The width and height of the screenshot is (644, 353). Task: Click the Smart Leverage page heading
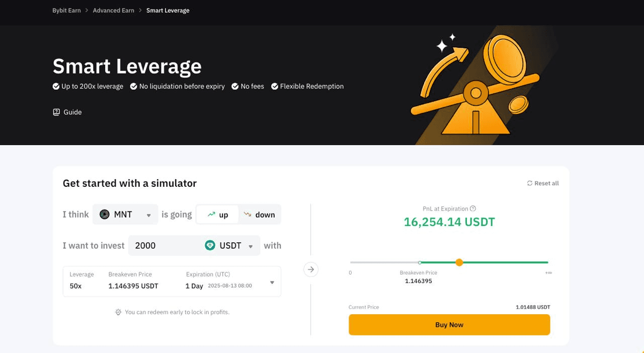tap(127, 66)
